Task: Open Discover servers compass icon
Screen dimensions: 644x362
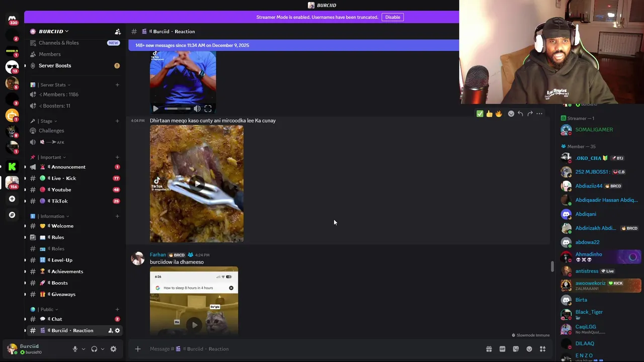Action: click(12, 215)
